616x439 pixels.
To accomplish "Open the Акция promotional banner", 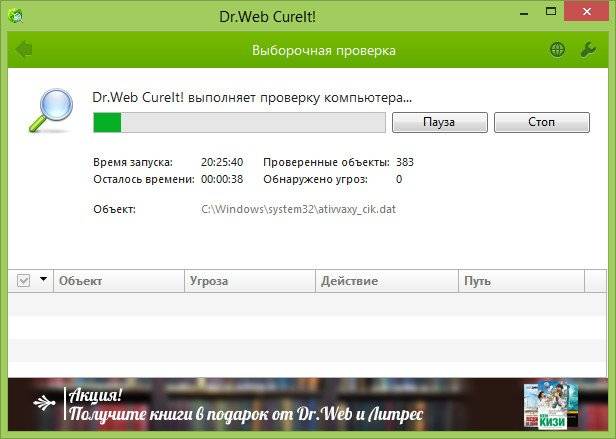I will click(308, 404).
